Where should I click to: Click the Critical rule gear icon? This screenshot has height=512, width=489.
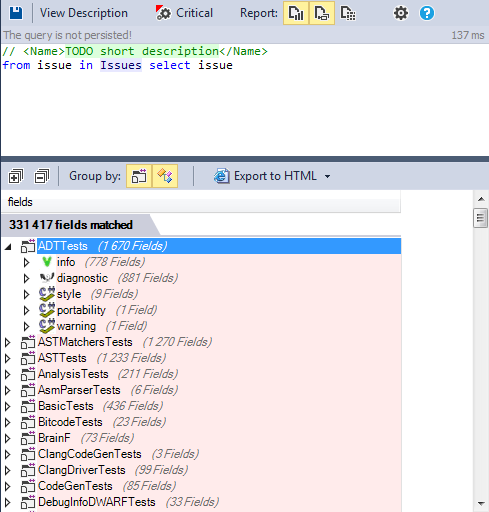(163, 13)
